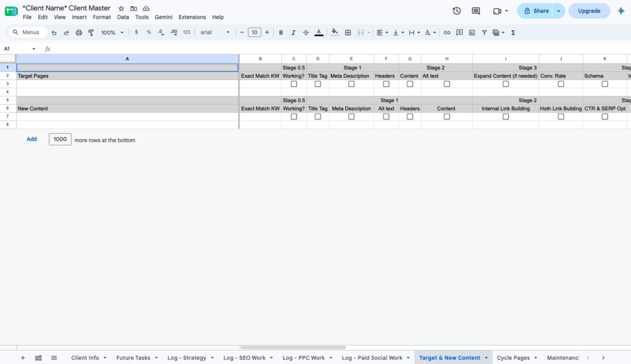This screenshot has height=364, width=631.
Task: Open version history clock icon
Action: tap(457, 11)
